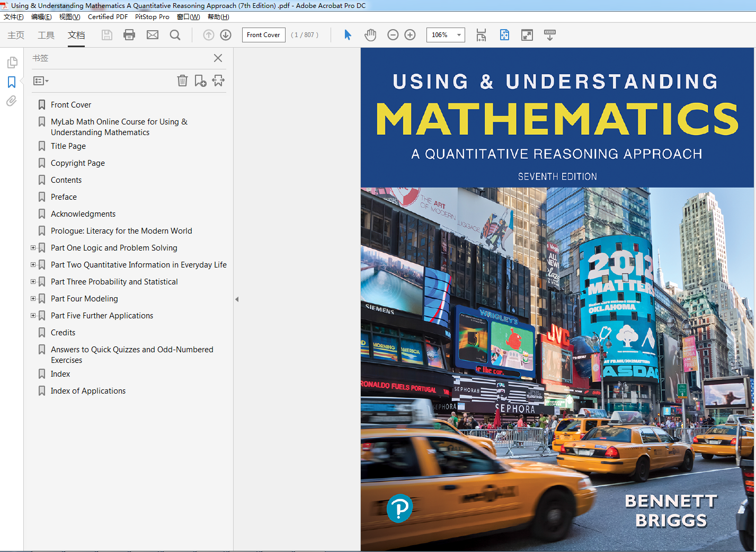Open the 视图(V) menu

point(69,17)
